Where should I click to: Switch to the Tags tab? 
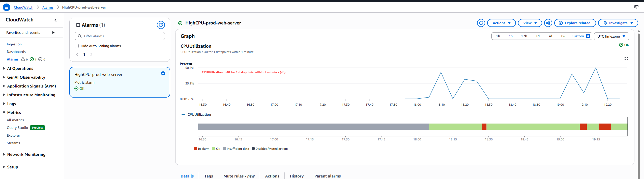(209, 176)
